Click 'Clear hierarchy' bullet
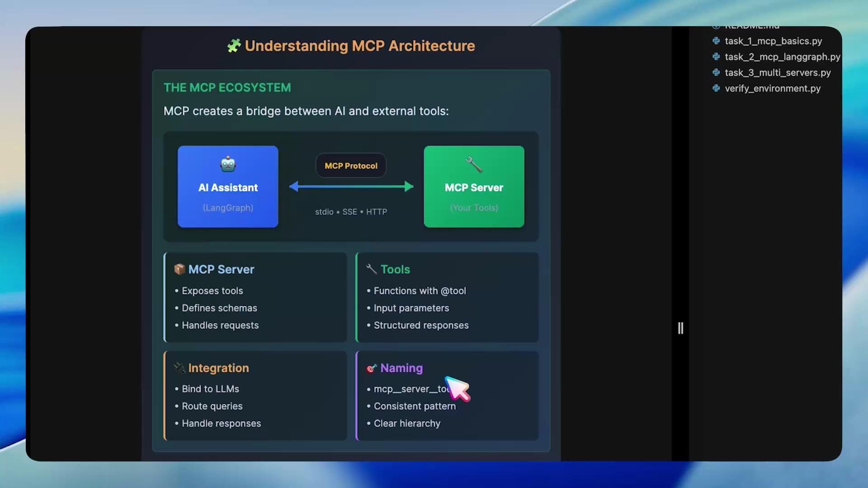This screenshot has height=488, width=868. tap(407, 423)
